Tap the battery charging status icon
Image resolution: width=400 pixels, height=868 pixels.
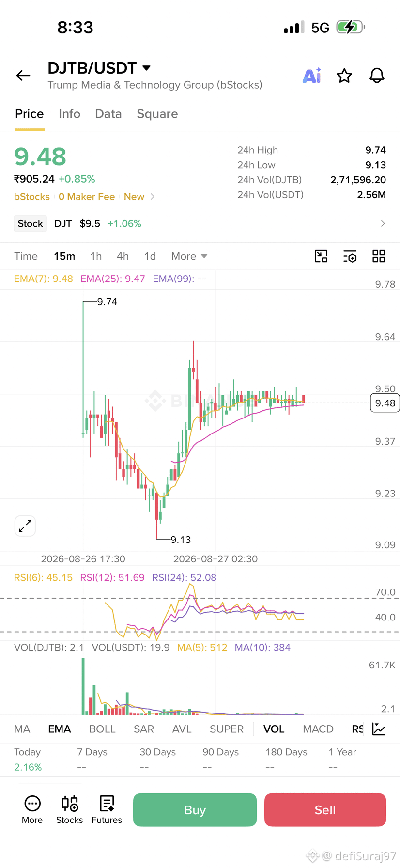(351, 27)
